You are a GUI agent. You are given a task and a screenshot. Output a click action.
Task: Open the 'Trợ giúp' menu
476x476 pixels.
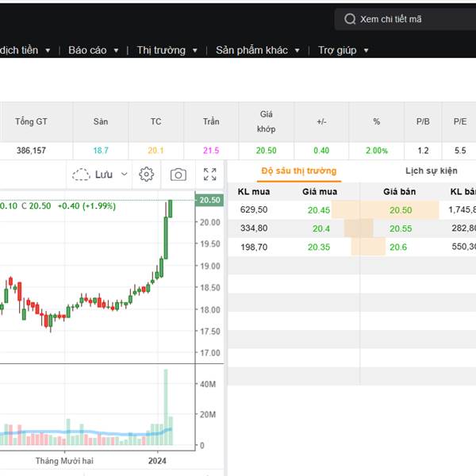(337, 50)
